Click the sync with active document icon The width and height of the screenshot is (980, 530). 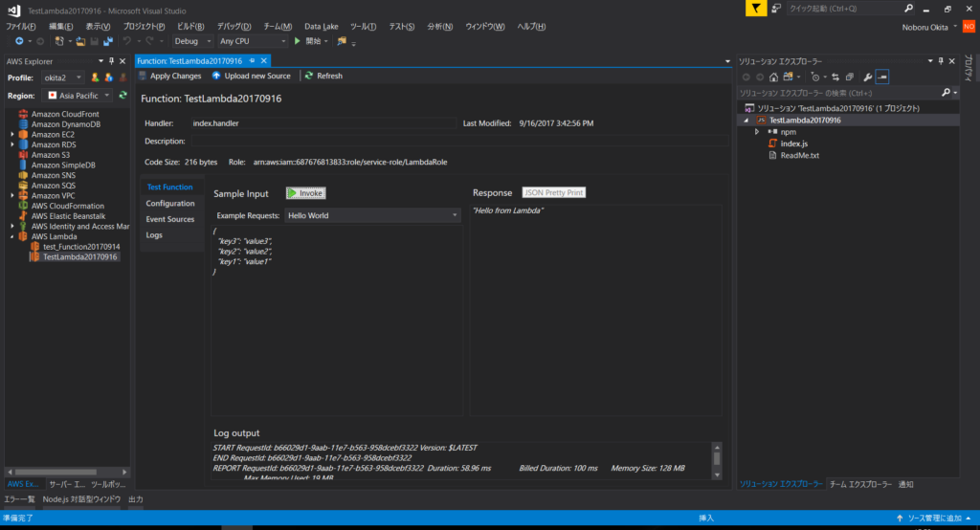[x=835, y=77]
